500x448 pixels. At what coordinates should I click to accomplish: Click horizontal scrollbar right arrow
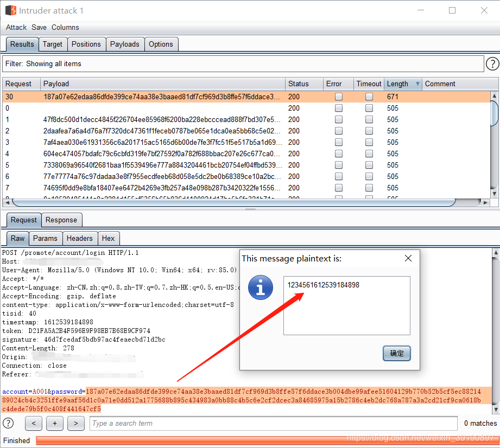click(485, 202)
